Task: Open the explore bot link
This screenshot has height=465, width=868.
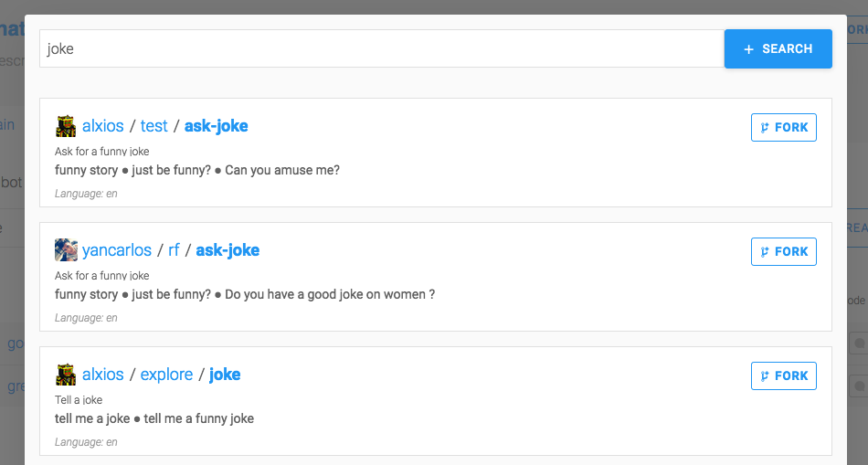Action: point(166,375)
